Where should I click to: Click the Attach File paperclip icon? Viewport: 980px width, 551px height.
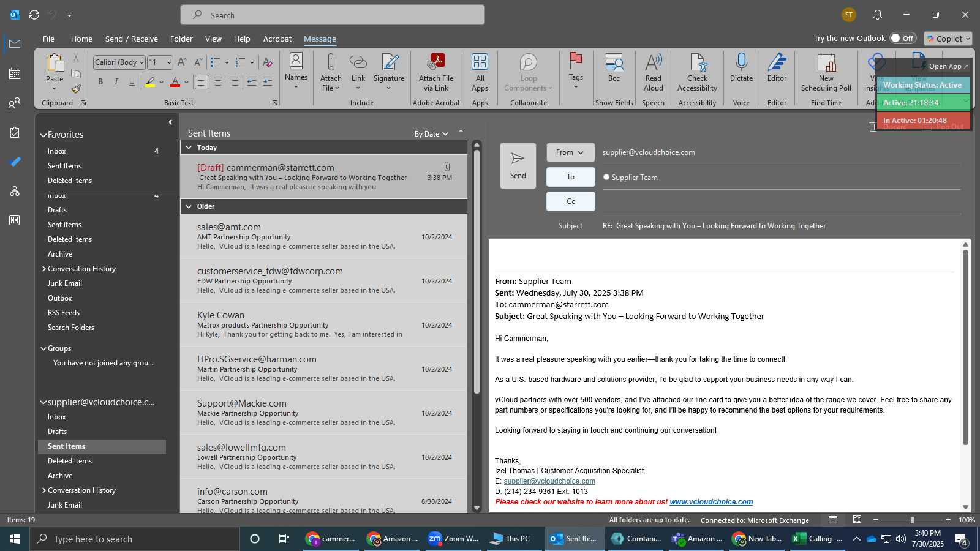click(x=331, y=62)
